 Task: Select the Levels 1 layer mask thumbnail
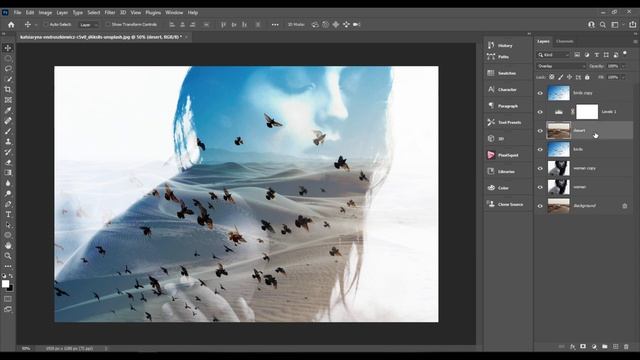[587, 112]
